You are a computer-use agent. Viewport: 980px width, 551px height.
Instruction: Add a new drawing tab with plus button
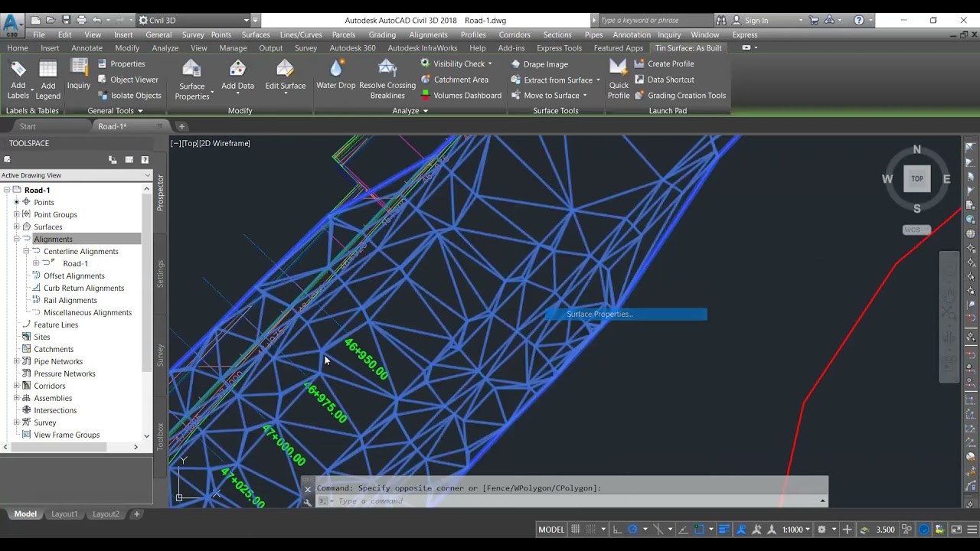[x=181, y=126]
